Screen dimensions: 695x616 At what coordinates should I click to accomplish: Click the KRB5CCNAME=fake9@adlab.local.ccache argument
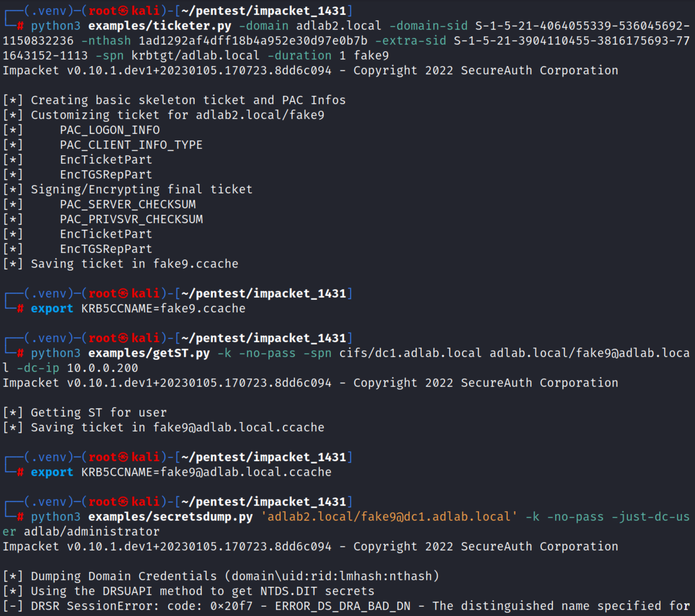(206, 472)
